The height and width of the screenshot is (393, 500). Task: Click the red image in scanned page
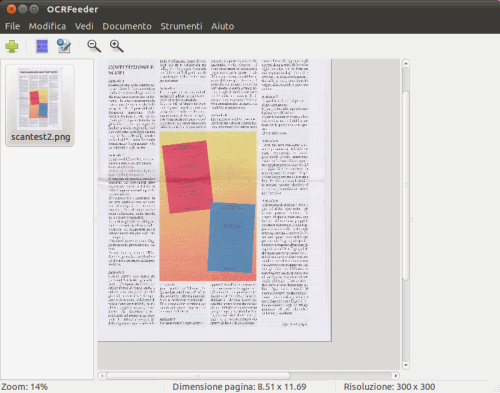pos(187,177)
